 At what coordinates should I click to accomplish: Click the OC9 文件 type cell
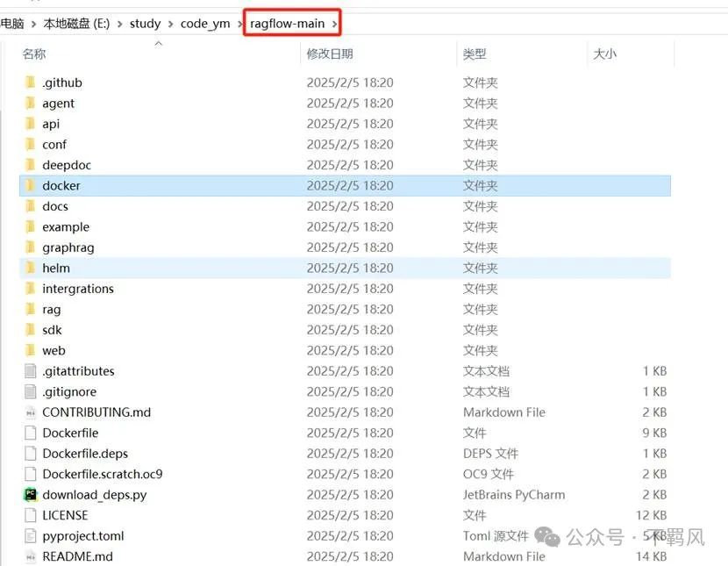click(x=488, y=474)
